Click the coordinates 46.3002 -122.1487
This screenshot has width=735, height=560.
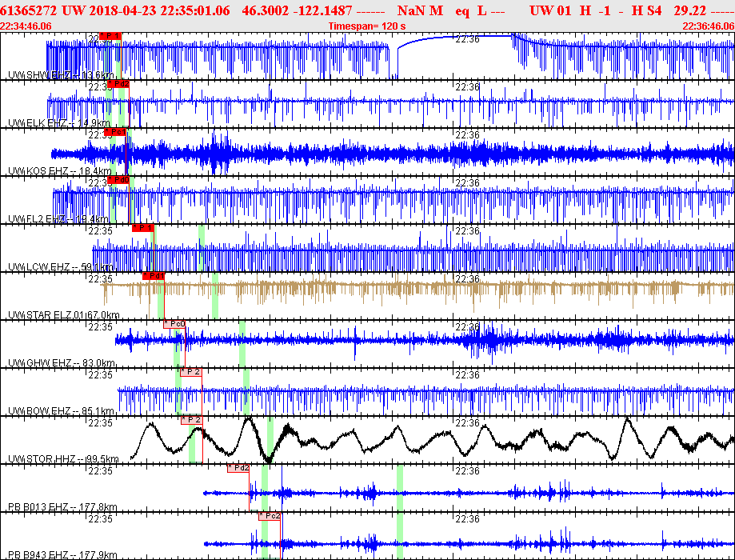pyautogui.click(x=298, y=10)
